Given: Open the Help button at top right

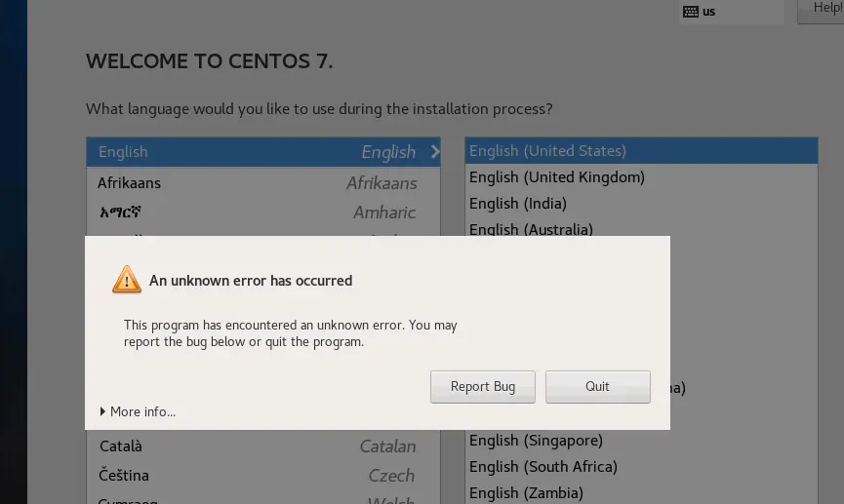Looking at the screenshot, I should pyautogui.click(x=821, y=11).
